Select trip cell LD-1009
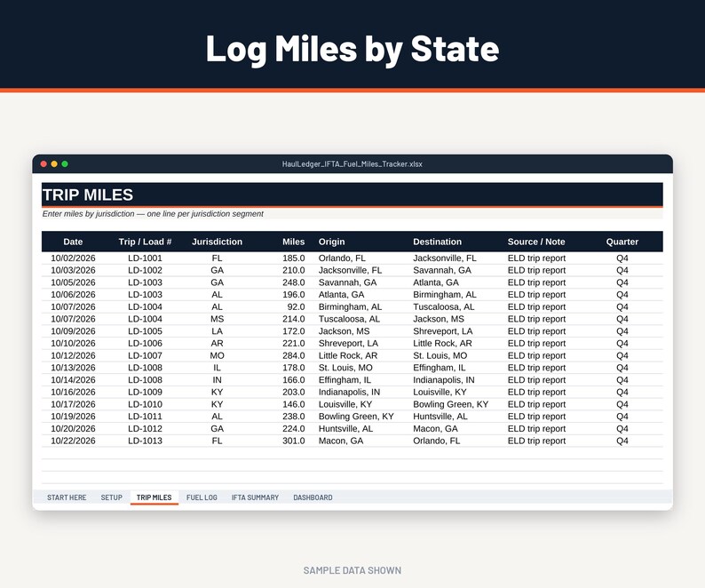The image size is (705, 588). [x=145, y=392]
